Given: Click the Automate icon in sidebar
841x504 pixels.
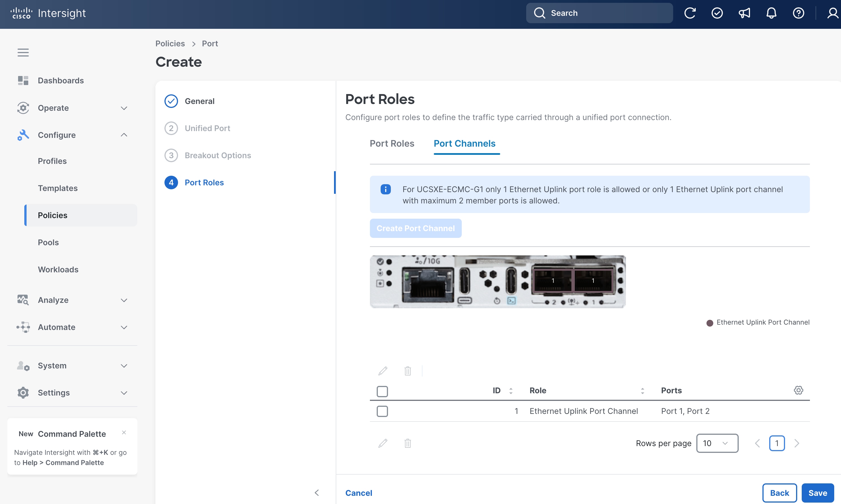Looking at the screenshot, I should click(23, 327).
